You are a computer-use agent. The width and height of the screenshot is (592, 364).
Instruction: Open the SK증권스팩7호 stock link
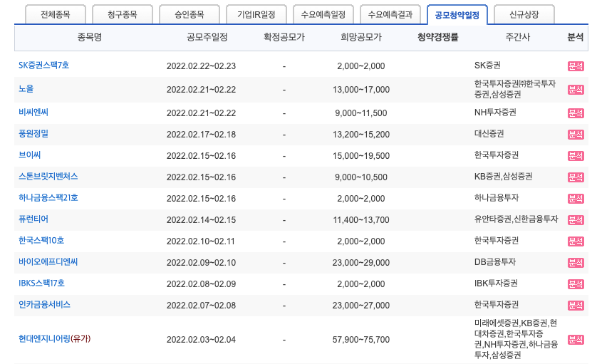tap(43, 65)
